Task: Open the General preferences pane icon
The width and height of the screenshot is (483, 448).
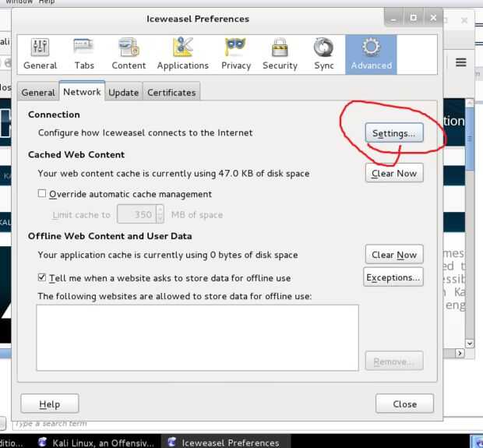Action: coord(40,55)
